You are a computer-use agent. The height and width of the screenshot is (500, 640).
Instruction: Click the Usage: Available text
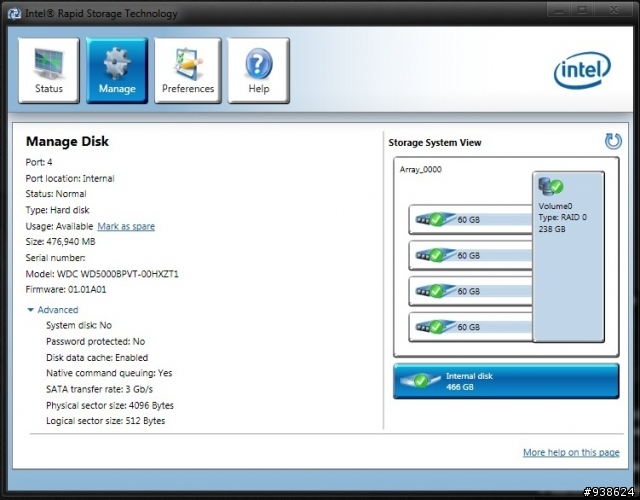coord(59,226)
